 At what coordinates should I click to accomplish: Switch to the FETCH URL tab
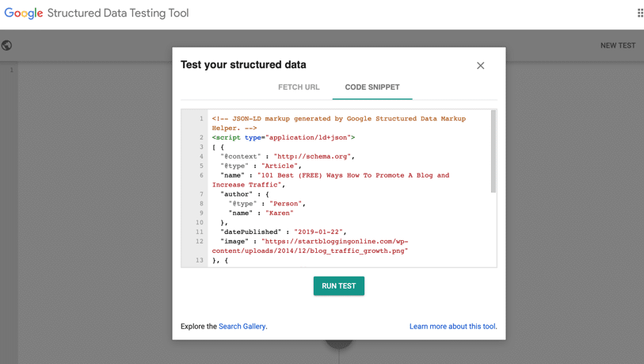(299, 87)
